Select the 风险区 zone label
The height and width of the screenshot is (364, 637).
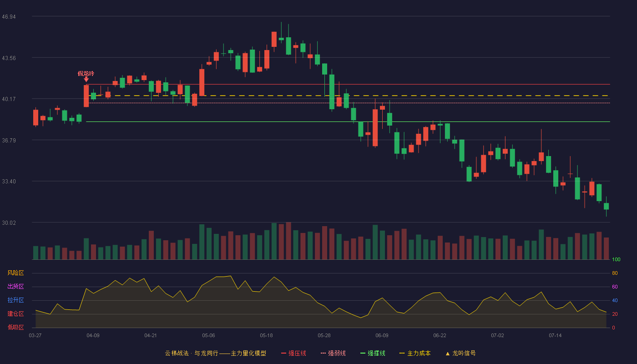coord(15,273)
